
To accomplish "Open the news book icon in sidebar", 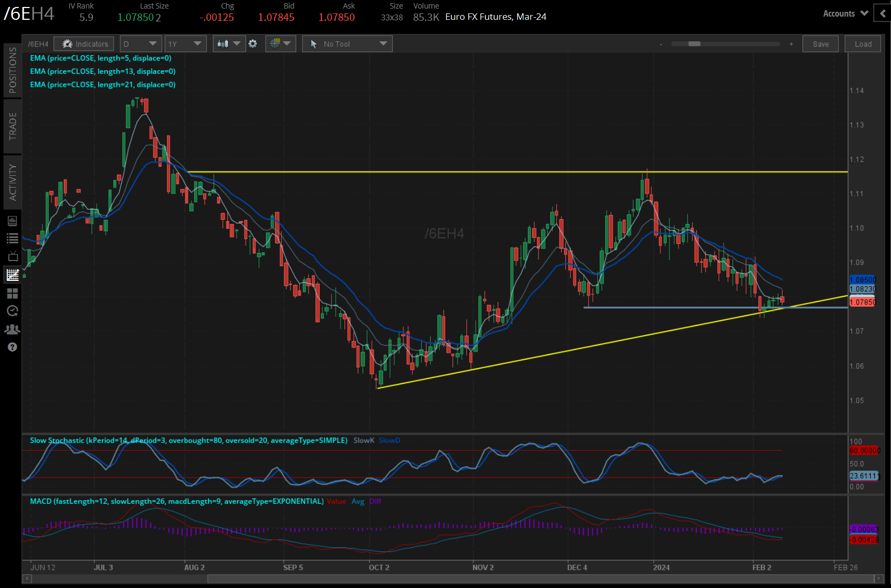I will click(x=12, y=221).
